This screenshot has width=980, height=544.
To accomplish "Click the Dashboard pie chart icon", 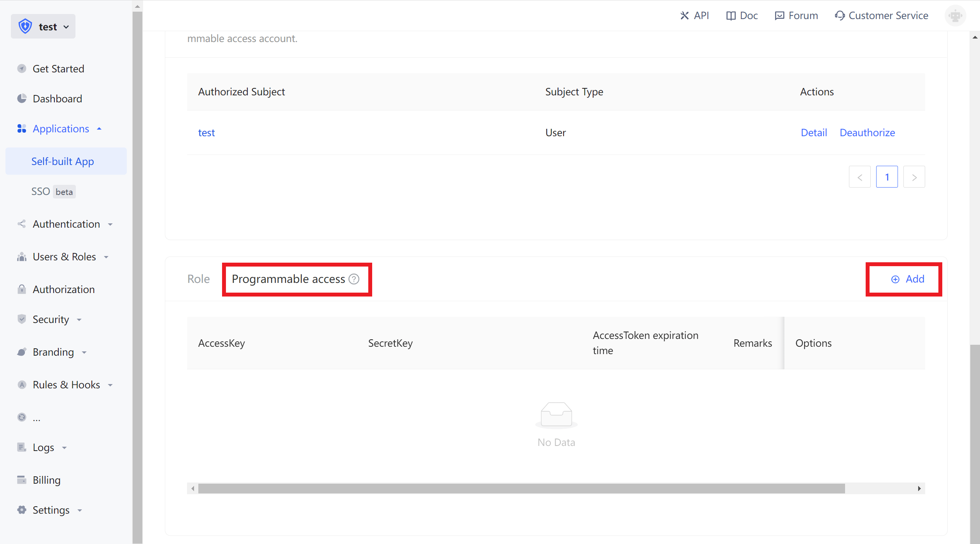I will (22, 98).
